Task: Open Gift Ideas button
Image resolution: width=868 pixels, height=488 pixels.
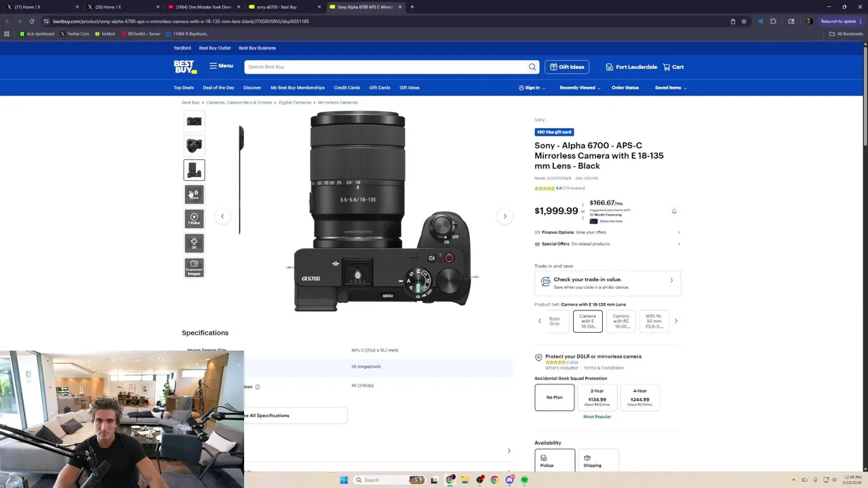Action: coord(567,67)
